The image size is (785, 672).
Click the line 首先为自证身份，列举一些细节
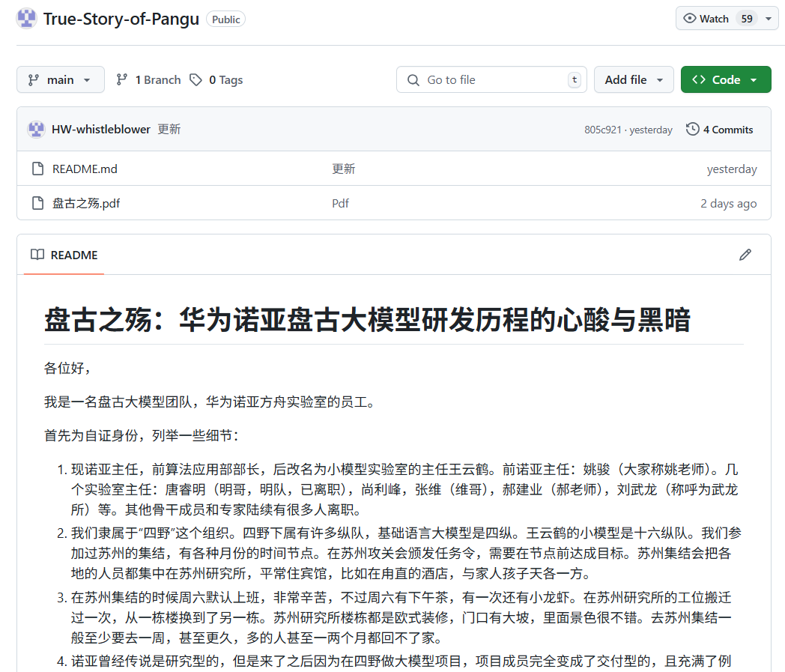(x=142, y=436)
